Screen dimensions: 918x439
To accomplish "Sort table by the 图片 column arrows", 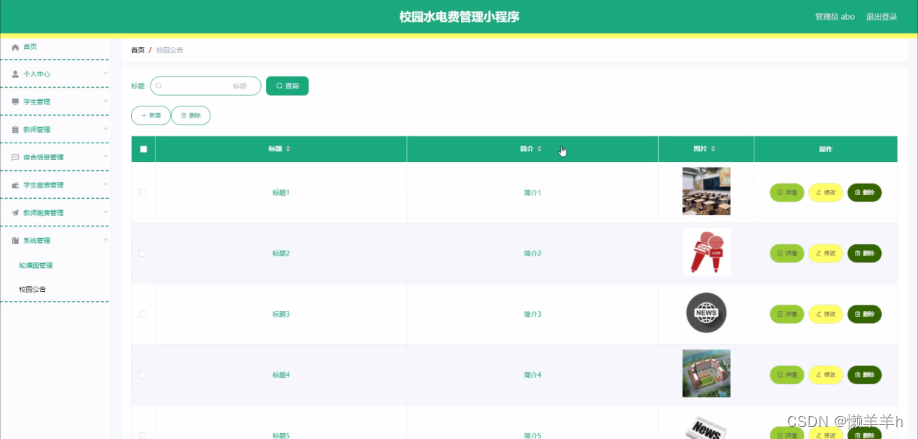I will click(713, 149).
